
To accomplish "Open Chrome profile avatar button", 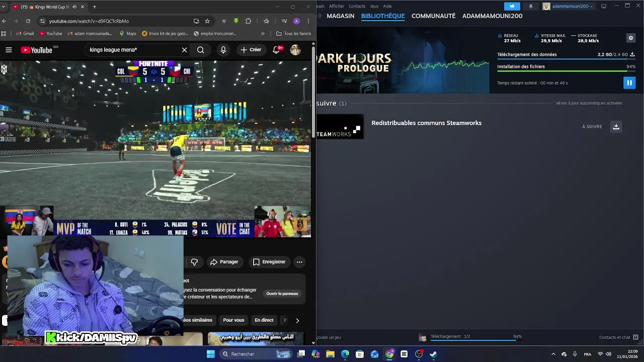I will click(x=296, y=21).
